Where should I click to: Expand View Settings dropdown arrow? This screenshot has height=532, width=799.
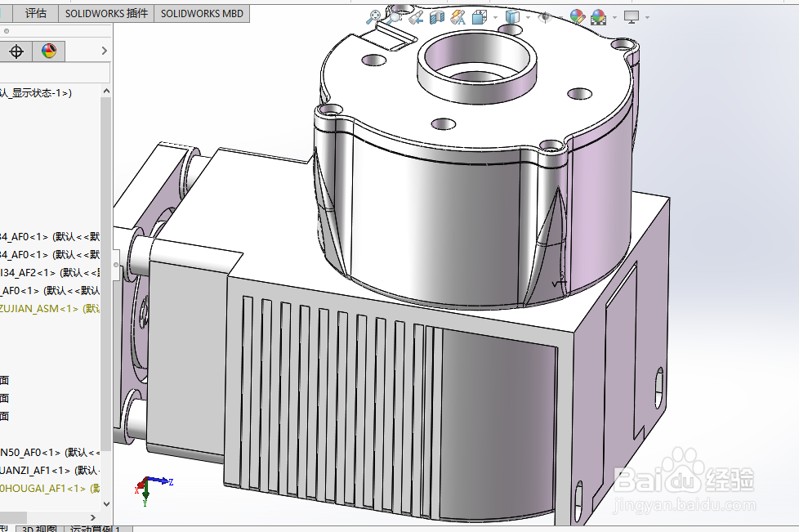647,17
